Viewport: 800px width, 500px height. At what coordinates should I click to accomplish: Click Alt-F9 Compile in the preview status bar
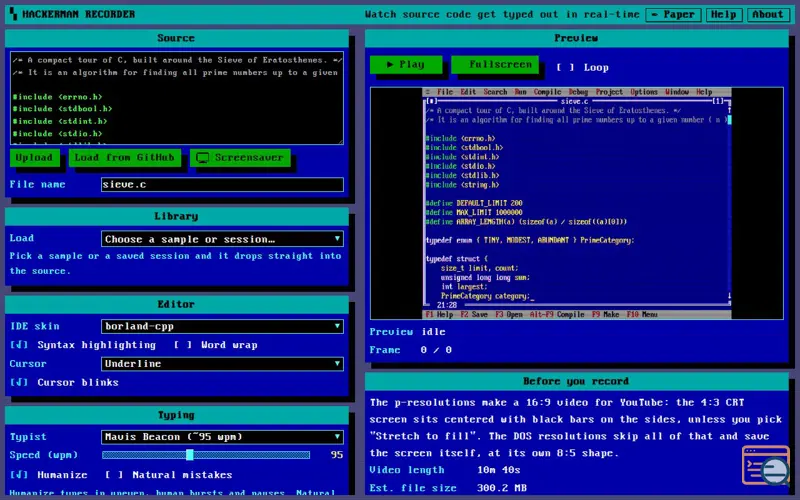[x=557, y=314]
